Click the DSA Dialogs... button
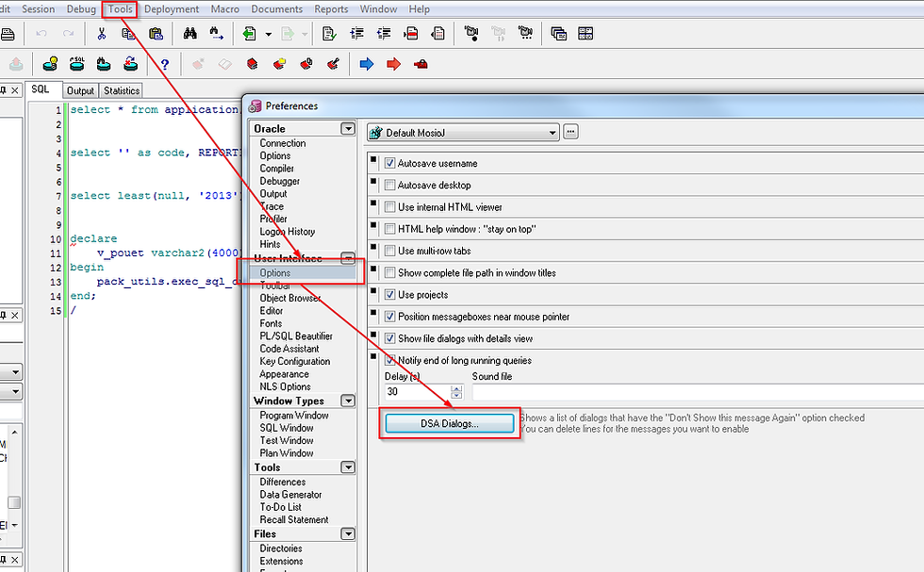924x572 pixels. click(x=450, y=423)
